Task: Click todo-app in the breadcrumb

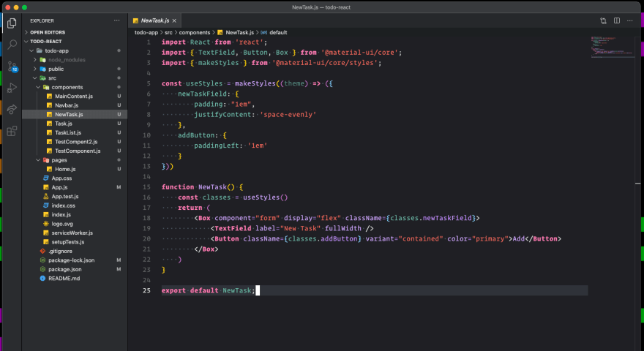Action: coord(146,32)
